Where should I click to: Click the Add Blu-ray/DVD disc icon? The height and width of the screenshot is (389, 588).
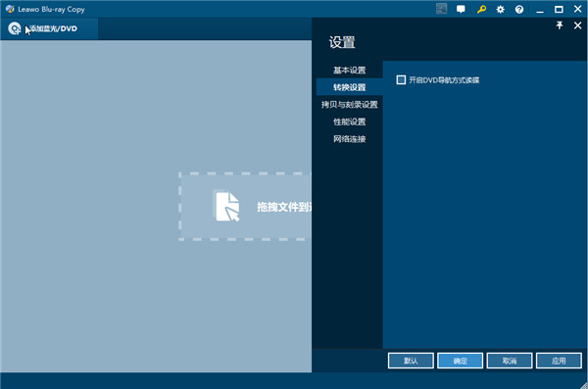click(15, 28)
